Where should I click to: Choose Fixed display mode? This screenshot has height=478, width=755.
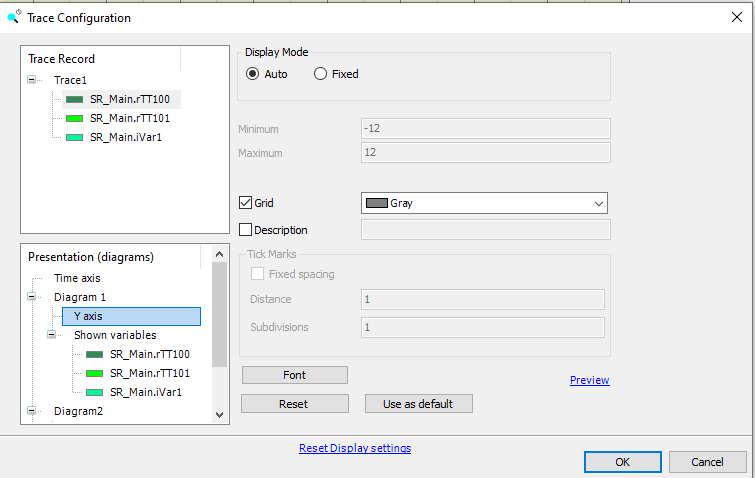(x=321, y=74)
